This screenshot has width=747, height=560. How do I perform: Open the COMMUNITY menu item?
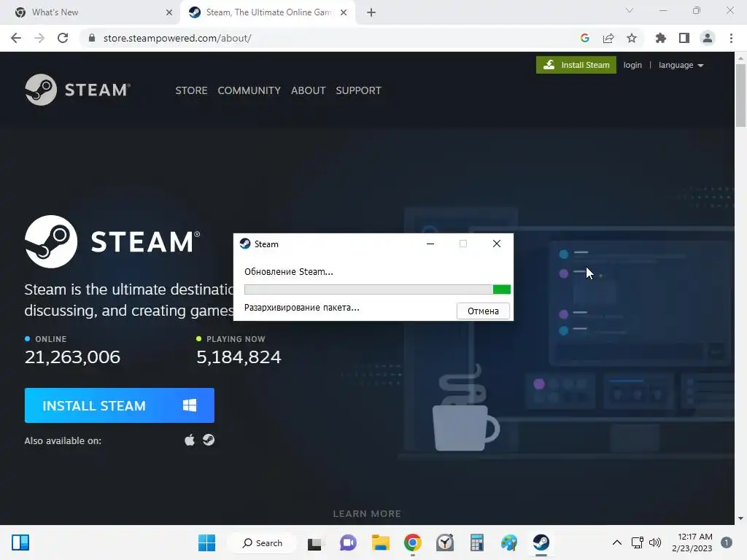tap(249, 90)
